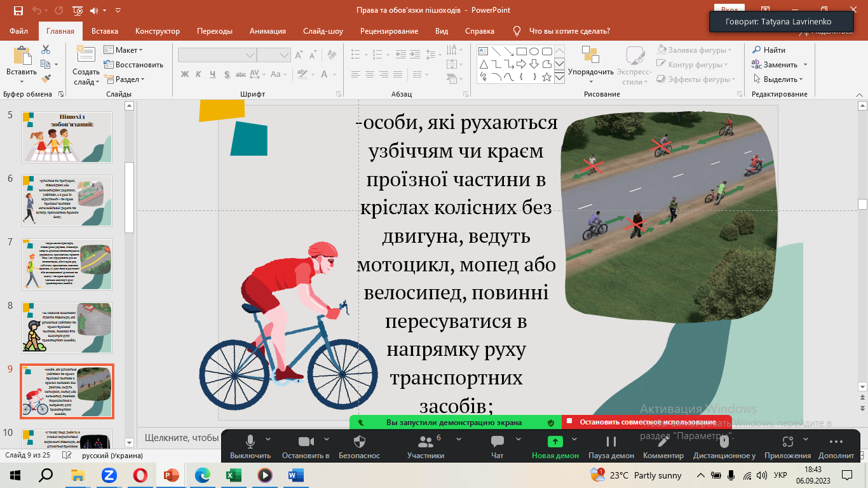
Task: Select slide 7 thumbnail
Action: click(x=67, y=264)
